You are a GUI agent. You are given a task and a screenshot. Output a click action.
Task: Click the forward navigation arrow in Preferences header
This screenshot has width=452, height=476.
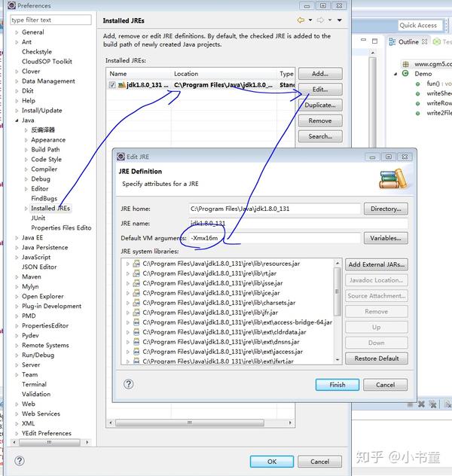(320, 20)
